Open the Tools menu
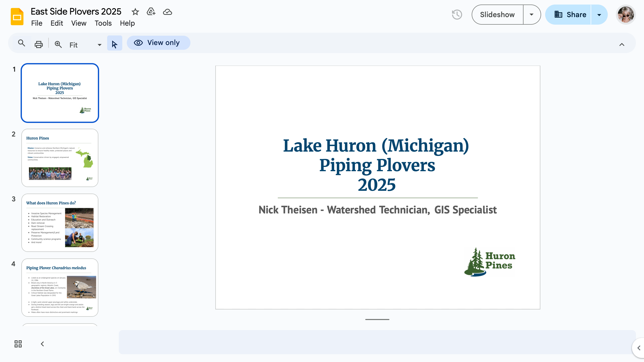 pyautogui.click(x=103, y=23)
